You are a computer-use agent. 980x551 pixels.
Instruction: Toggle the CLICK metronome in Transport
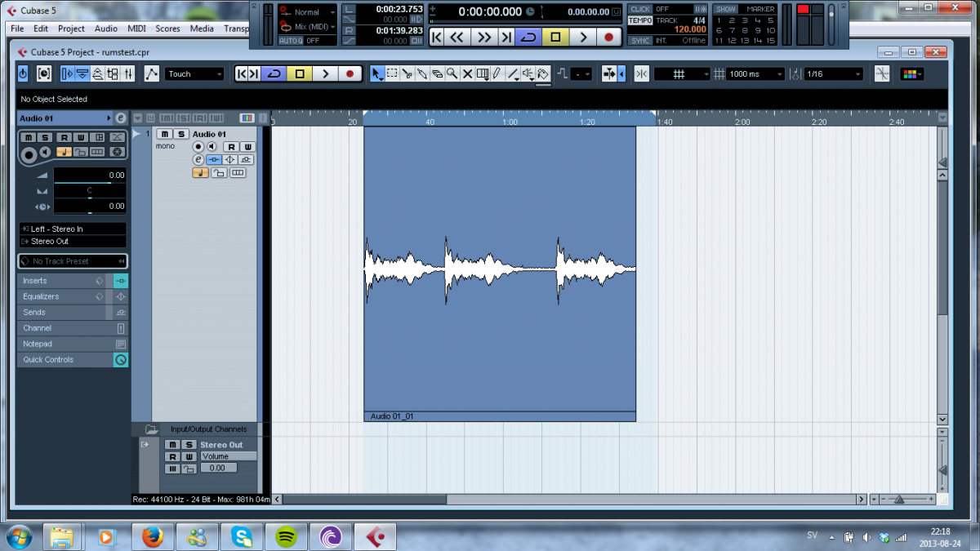point(640,10)
